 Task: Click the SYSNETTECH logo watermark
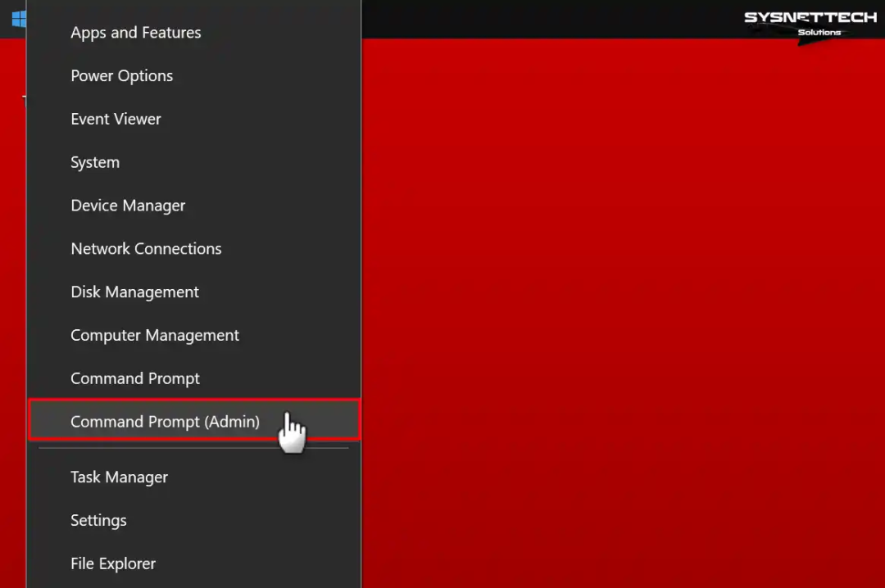810,25
